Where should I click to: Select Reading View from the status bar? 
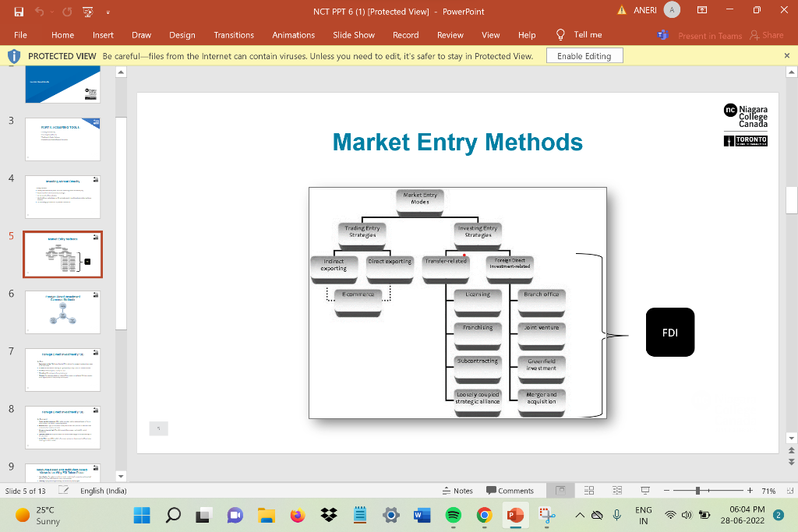tap(616, 490)
